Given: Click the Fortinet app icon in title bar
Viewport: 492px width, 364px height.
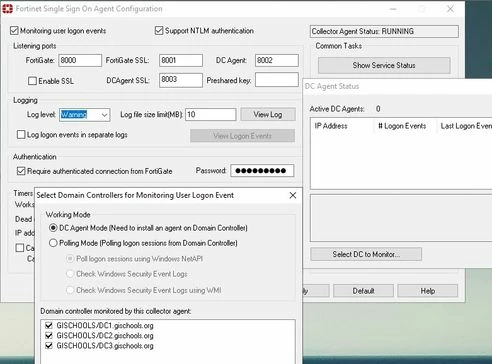Looking at the screenshot, I should point(7,9).
